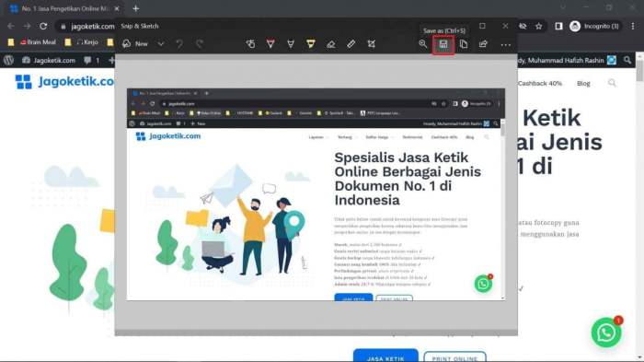Close the Snip & Sketch window

pyautogui.click(x=505, y=26)
